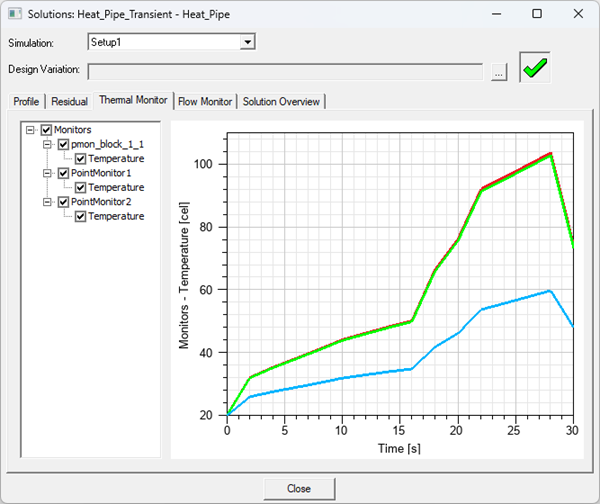Image resolution: width=600 pixels, height=504 pixels.
Task: Switch to the Profile tab
Action: click(x=26, y=101)
